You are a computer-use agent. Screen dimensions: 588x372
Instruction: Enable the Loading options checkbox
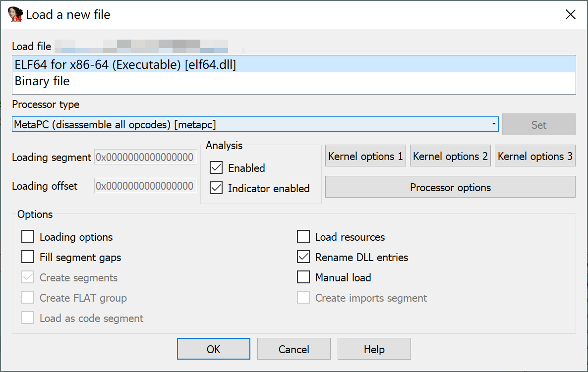click(x=28, y=237)
